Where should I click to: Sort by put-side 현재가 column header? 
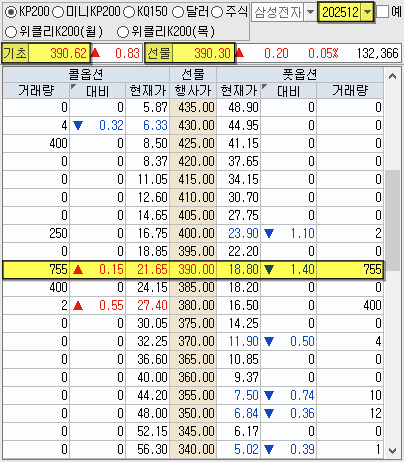(239, 90)
